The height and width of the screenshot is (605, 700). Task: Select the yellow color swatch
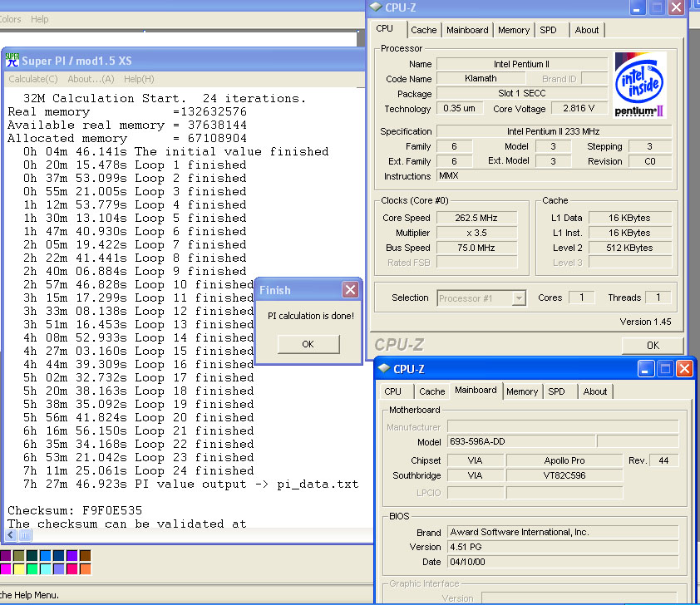pyautogui.click(x=19, y=569)
